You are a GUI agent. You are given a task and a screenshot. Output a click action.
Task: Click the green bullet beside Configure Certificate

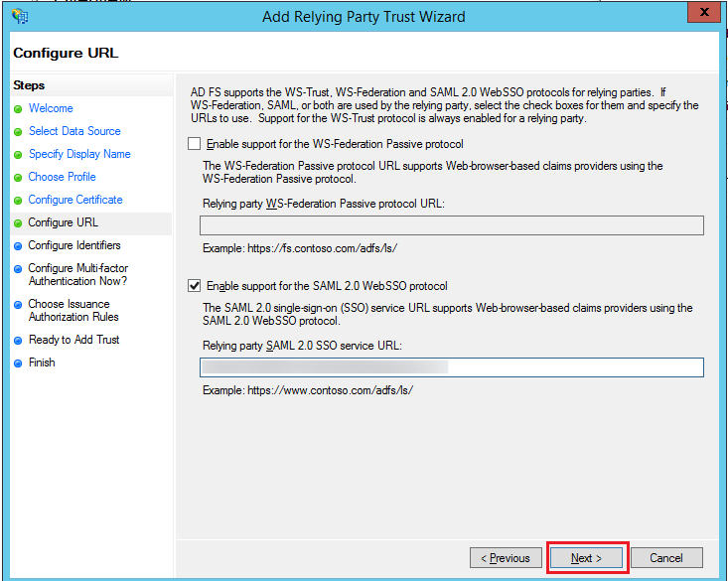coord(18,201)
